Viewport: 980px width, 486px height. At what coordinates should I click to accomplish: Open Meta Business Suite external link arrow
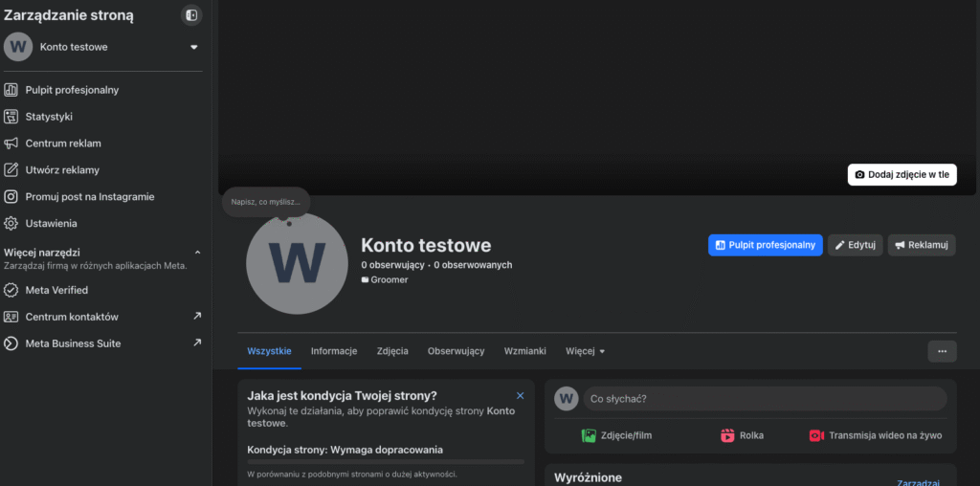point(197,342)
